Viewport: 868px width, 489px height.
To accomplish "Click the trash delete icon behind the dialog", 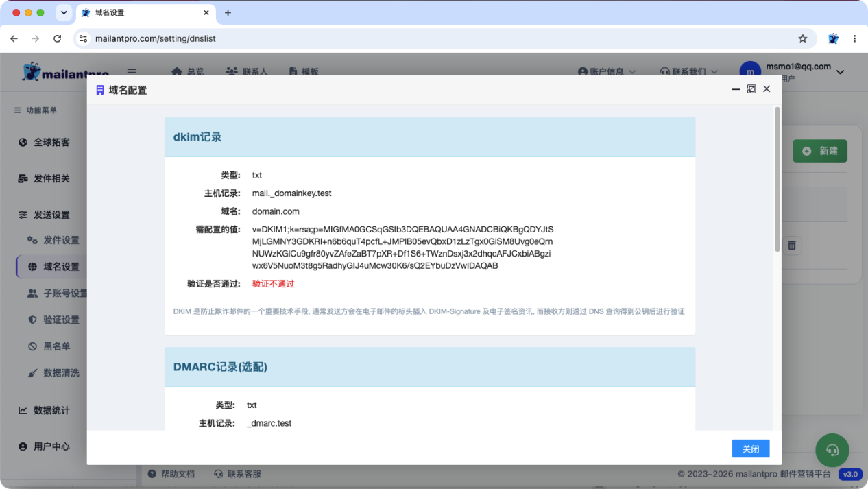I will click(x=792, y=246).
